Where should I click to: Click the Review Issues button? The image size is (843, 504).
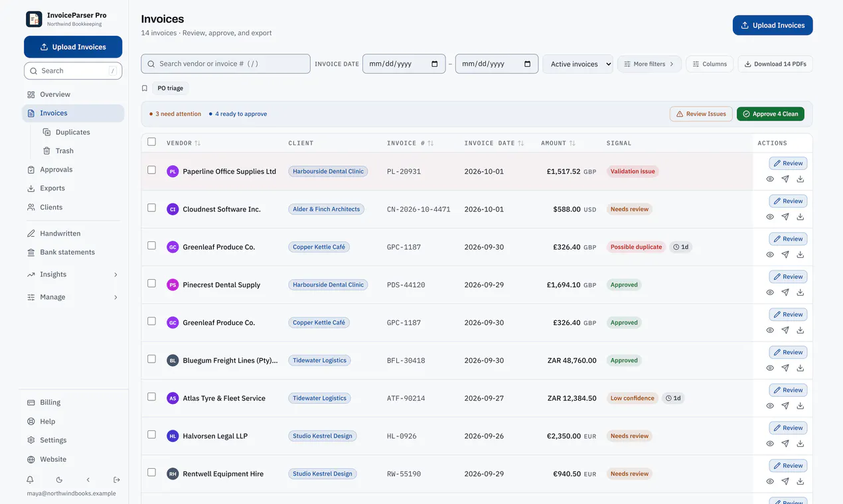pos(701,114)
